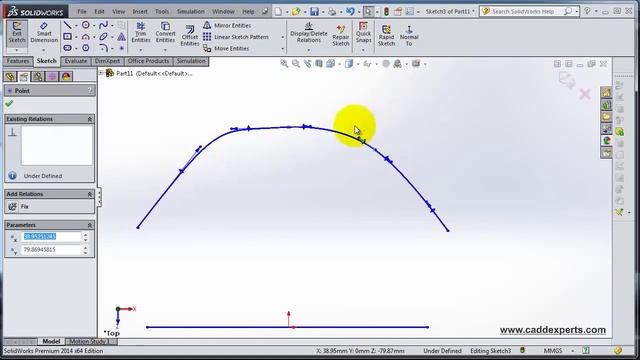640x360 pixels.
Task: Open the DisplayManager tab icon
Action: click(x=66, y=76)
